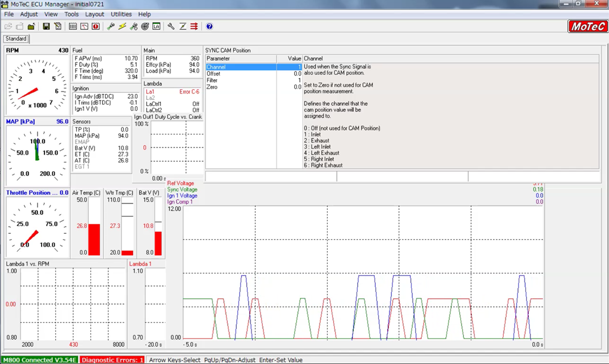Save the file with the floppy disk icon
Image resolution: width=609 pixels, height=364 pixels.
coord(46,26)
